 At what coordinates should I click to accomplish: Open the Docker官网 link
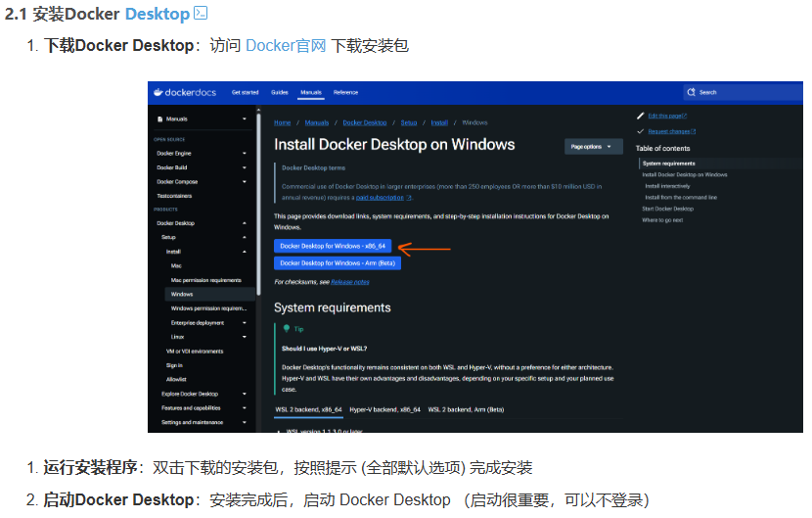pyautogui.click(x=286, y=46)
